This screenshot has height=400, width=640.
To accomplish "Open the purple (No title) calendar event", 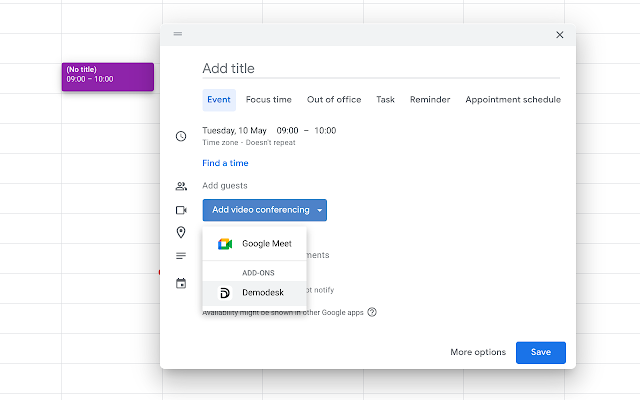I will pyautogui.click(x=108, y=77).
